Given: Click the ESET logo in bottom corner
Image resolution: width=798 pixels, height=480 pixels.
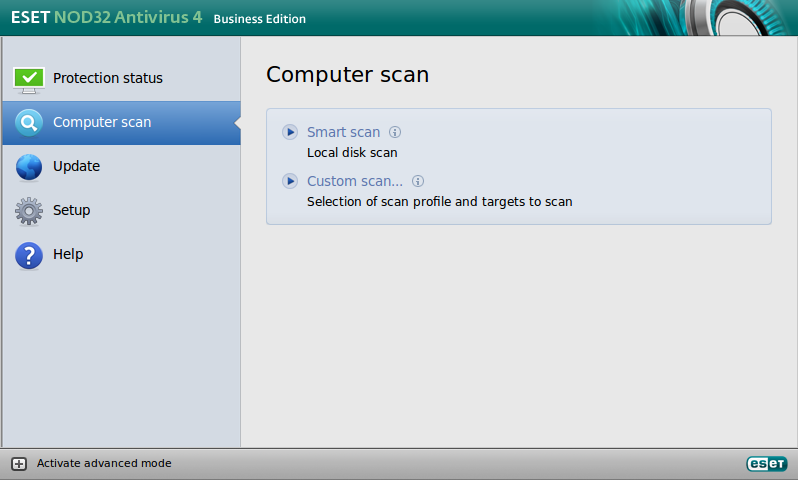Looking at the screenshot, I should 767,464.
